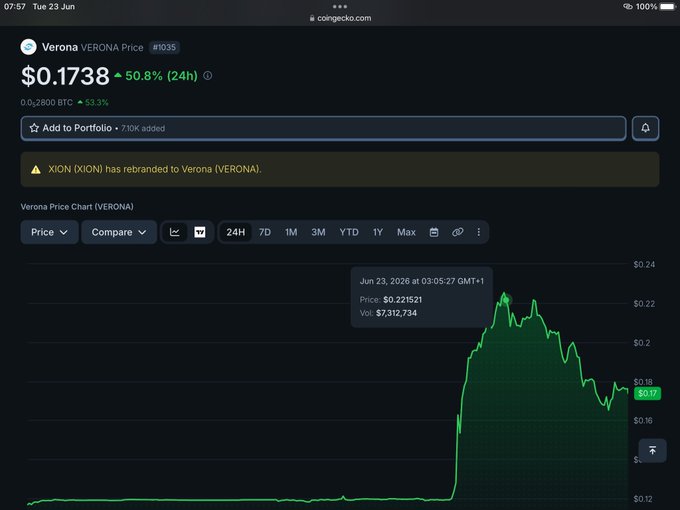Image resolution: width=680 pixels, height=510 pixels.
Task: Click the $0.16 axis label
Action: coord(643,421)
